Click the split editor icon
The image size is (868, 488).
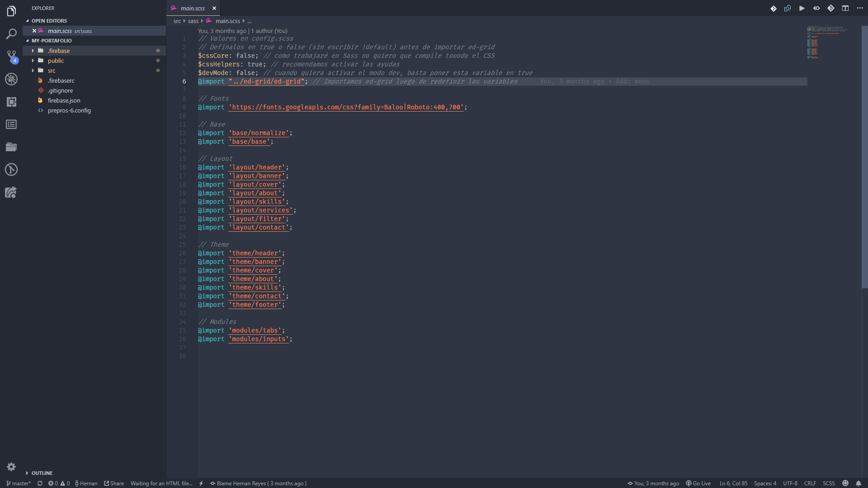(x=845, y=8)
